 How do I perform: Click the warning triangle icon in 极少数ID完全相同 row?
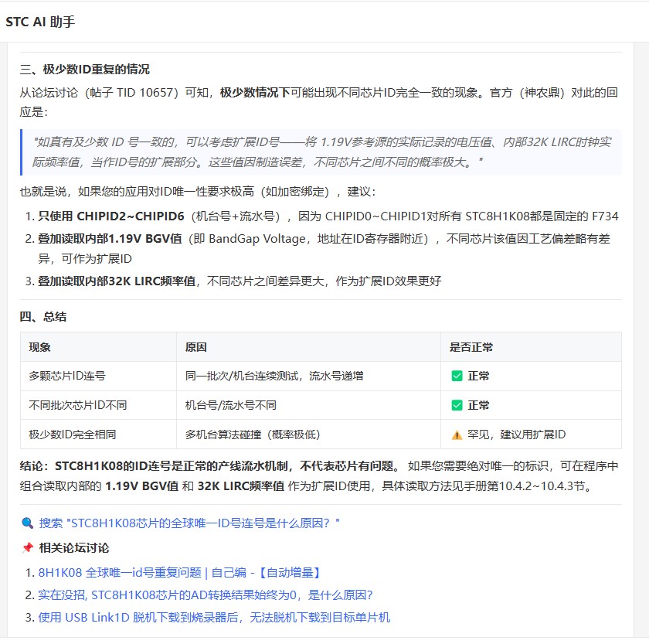point(457,434)
